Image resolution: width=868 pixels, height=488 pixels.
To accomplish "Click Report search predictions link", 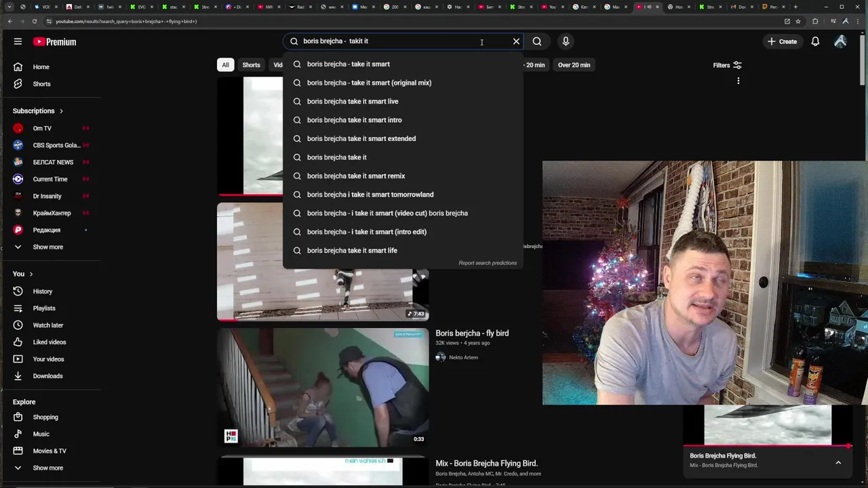I will coord(488,263).
